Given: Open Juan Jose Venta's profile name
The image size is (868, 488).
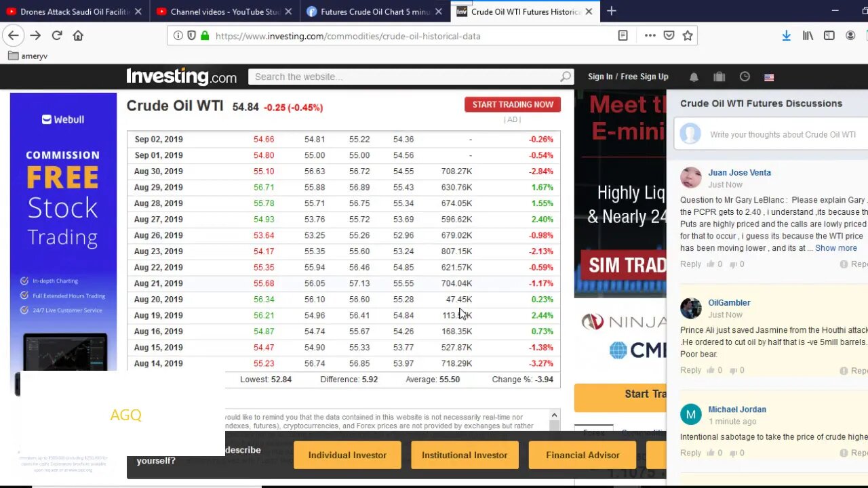Looking at the screenshot, I should coord(739,173).
